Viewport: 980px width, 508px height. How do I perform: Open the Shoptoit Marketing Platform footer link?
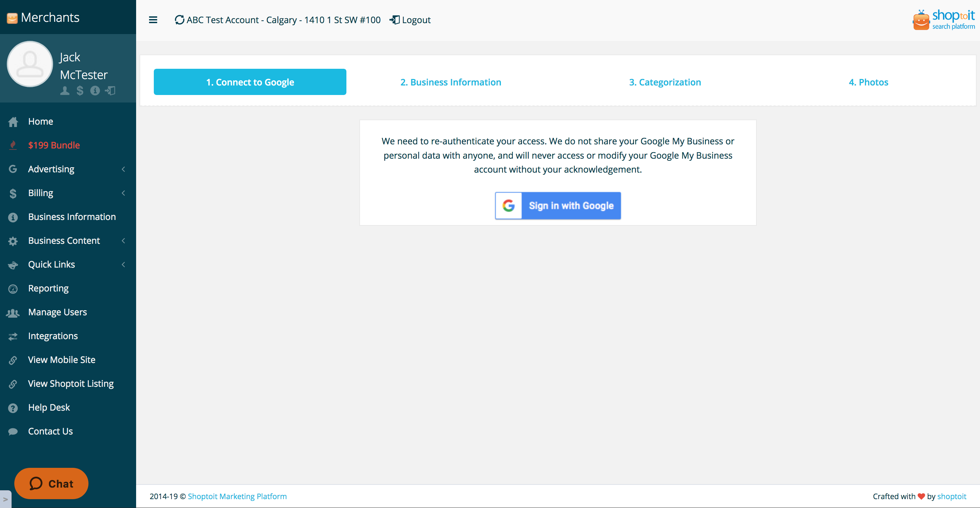click(x=238, y=496)
